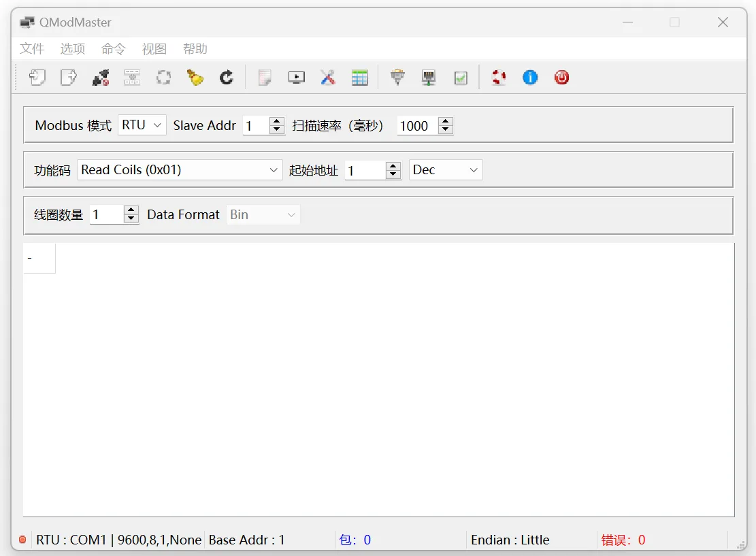Open the 帮助 menu
This screenshot has width=756, height=556.
(195, 49)
